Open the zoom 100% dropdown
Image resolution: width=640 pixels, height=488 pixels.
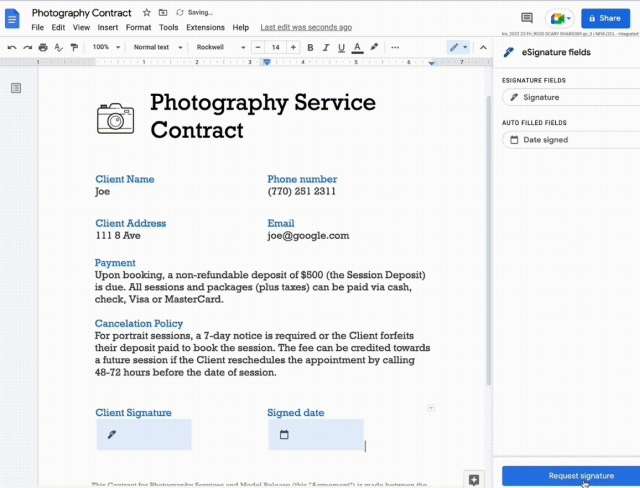click(x=105, y=47)
